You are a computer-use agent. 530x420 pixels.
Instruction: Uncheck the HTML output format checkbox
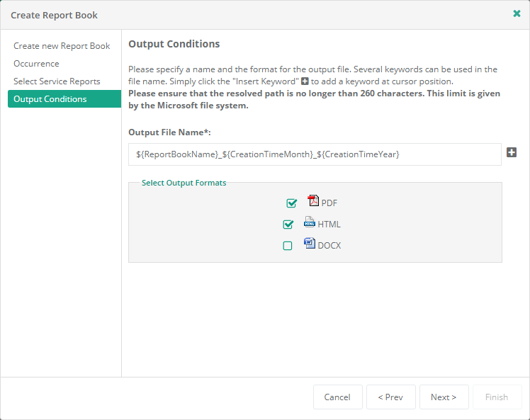[x=288, y=225]
